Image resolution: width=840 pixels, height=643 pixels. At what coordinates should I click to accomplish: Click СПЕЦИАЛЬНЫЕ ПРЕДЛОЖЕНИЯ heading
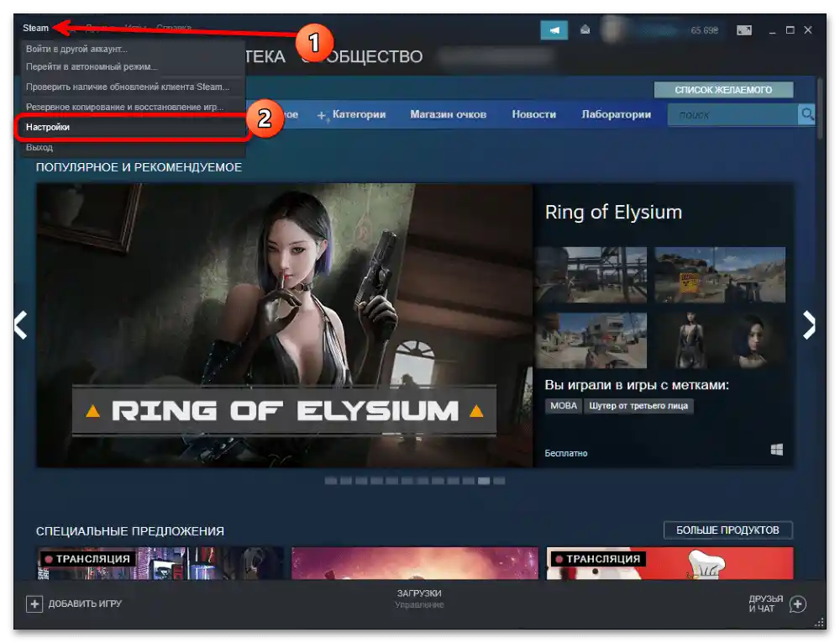[x=130, y=531]
